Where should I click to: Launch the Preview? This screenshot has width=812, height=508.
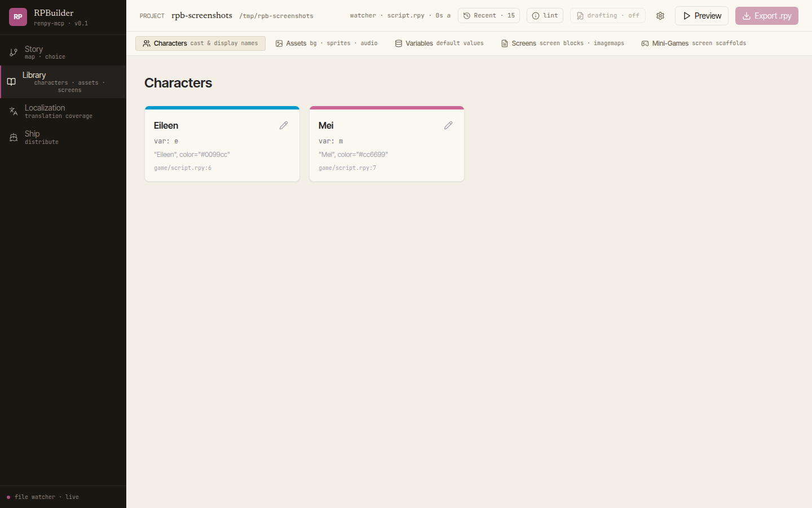pos(702,16)
